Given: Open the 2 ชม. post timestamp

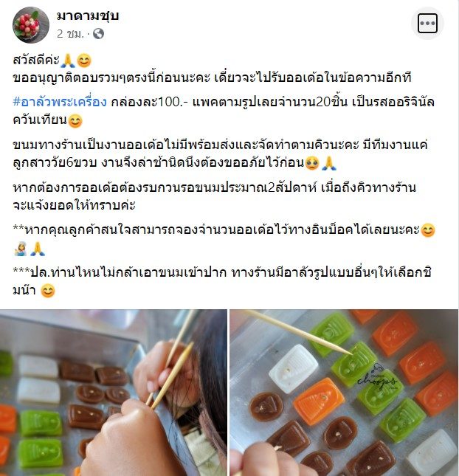Looking at the screenshot, I should pyautogui.click(x=70, y=34).
